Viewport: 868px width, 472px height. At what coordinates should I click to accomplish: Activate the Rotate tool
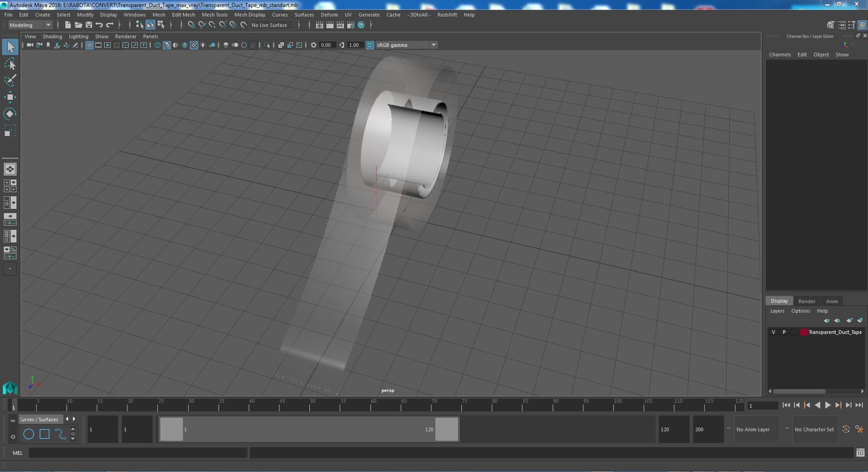click(x=10, y=114)
